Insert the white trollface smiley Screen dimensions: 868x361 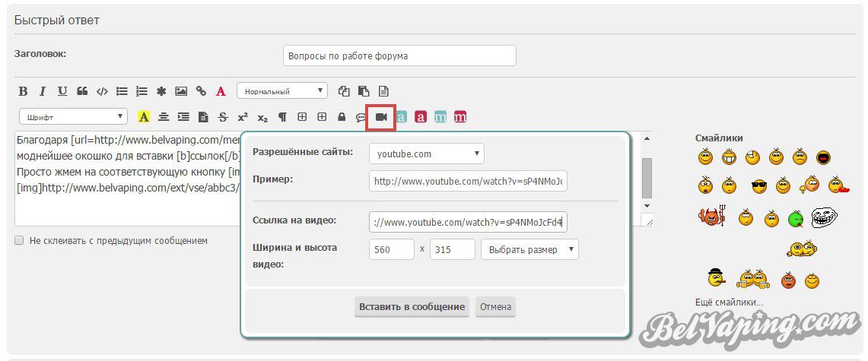(825, 218)
